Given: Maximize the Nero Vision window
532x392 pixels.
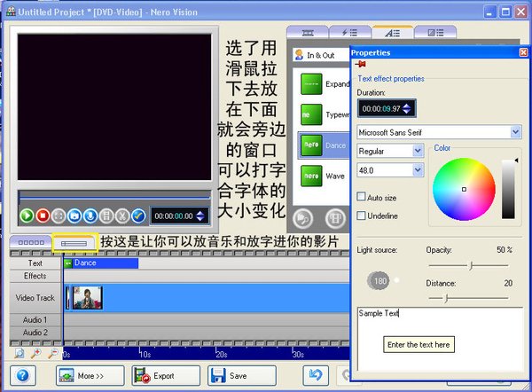Looking at the screenshot, I should [505, 12].
